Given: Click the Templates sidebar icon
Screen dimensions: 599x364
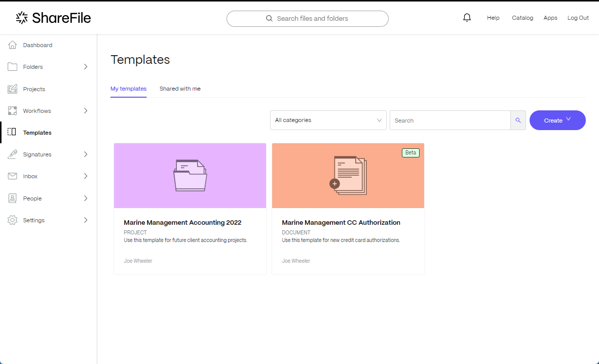Looking at the screenshot, I should pyautogui.click(x=12, y=132).
